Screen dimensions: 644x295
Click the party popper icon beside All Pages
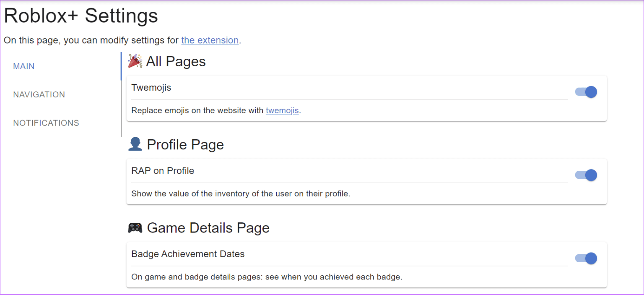point(134,61)
